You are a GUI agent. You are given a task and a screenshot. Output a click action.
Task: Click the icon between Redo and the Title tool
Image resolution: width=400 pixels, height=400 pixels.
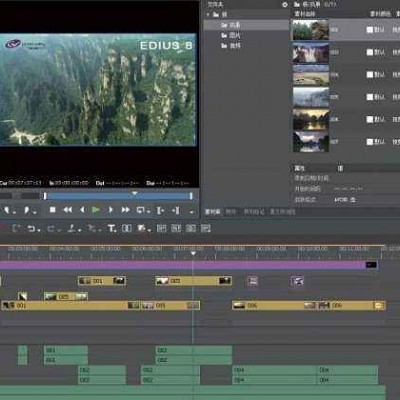tap(72, 228)
